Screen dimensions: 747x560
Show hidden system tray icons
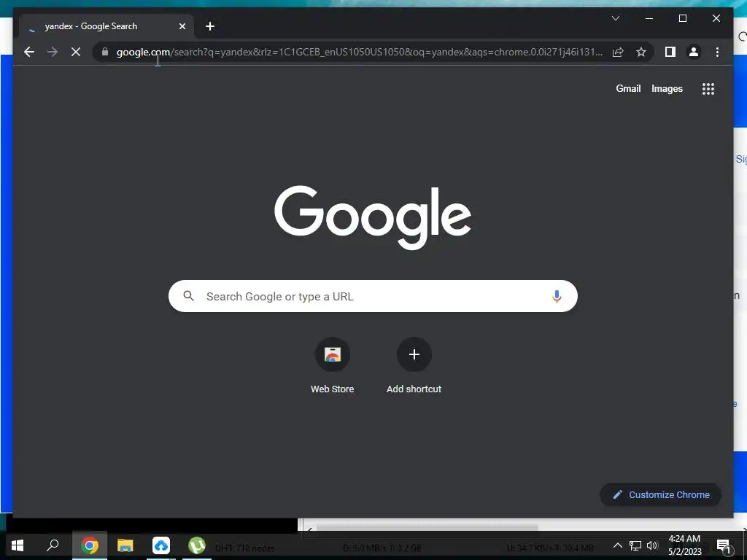click(617, 545)
